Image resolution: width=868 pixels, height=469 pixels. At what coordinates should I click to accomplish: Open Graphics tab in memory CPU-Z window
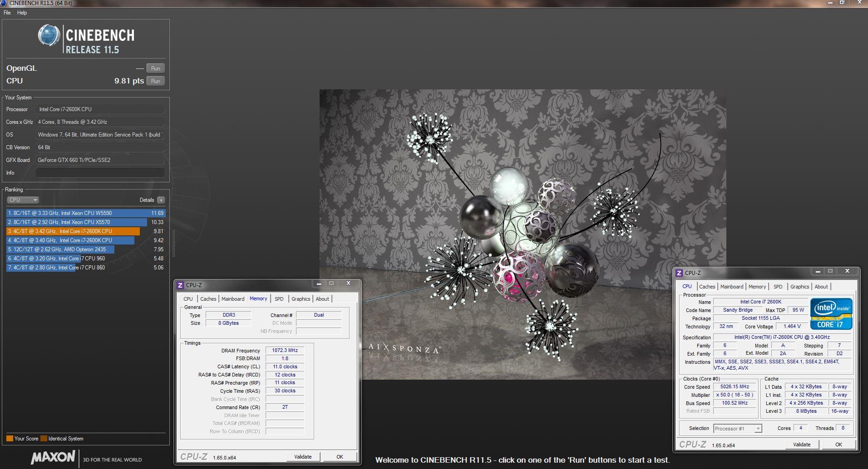[x=301, y=299]
